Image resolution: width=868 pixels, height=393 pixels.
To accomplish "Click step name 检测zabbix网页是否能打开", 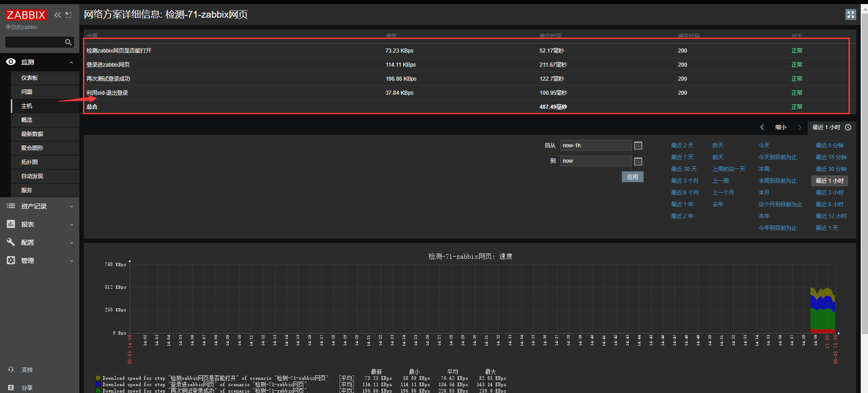I will click(x=119, y=51).
